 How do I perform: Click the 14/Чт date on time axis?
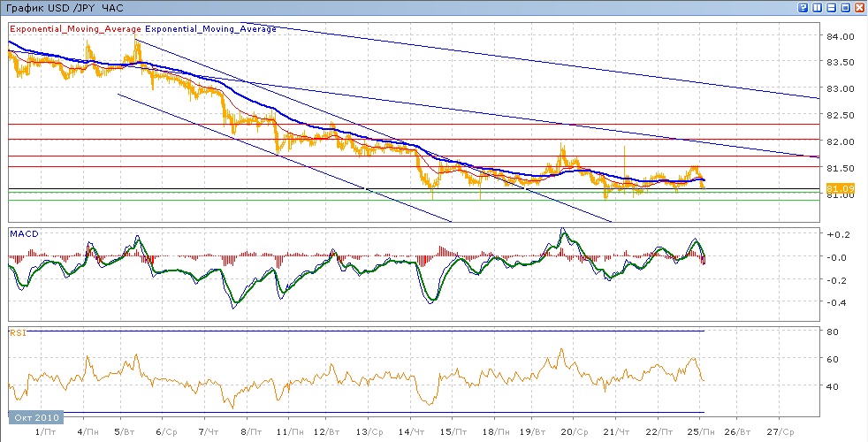coord(411,431)
